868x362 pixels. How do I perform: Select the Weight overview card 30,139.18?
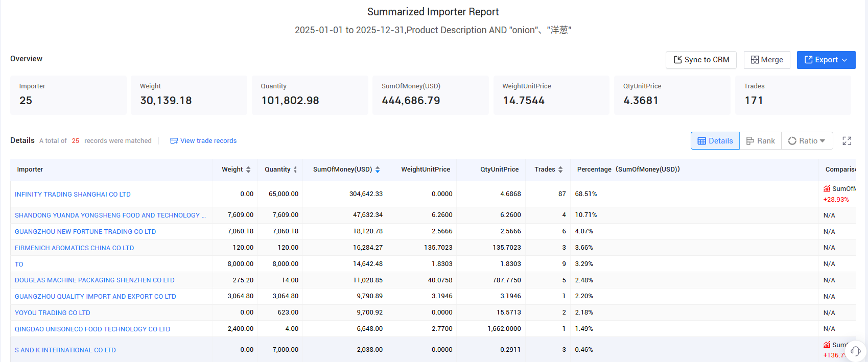coord(189,95)
